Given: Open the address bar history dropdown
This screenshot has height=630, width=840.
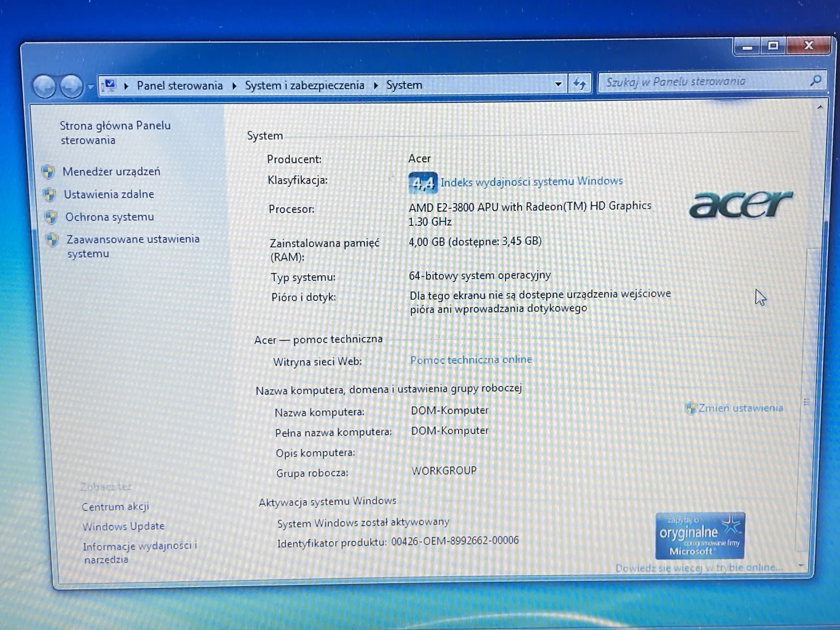Looking at the screenshot, I should pos(558,84).
